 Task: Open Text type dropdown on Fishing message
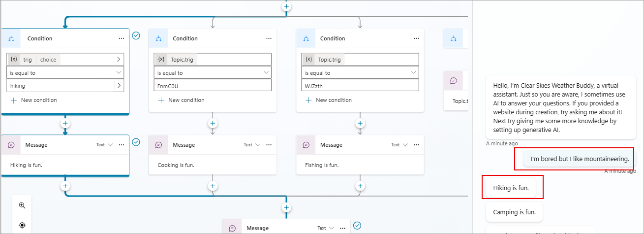[399, 145]
